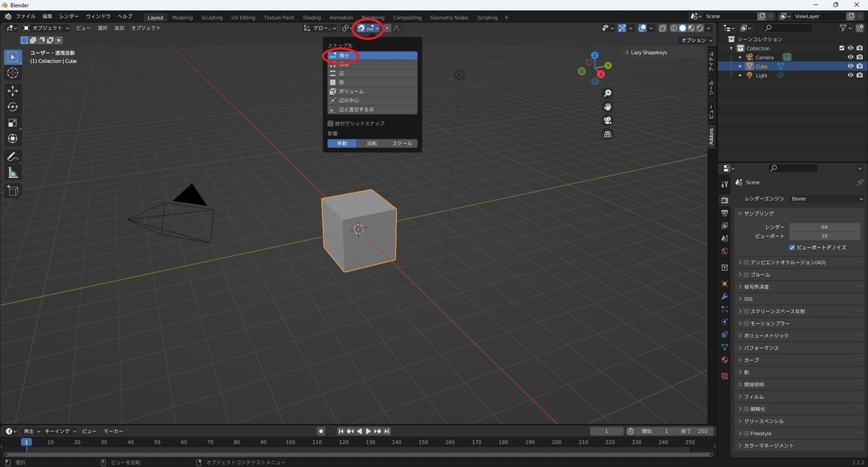The height and width of the screenshot is (467, 868).
Task: Adjust the レンダー samples field showing 64
Action: click(x=824, y=227)
